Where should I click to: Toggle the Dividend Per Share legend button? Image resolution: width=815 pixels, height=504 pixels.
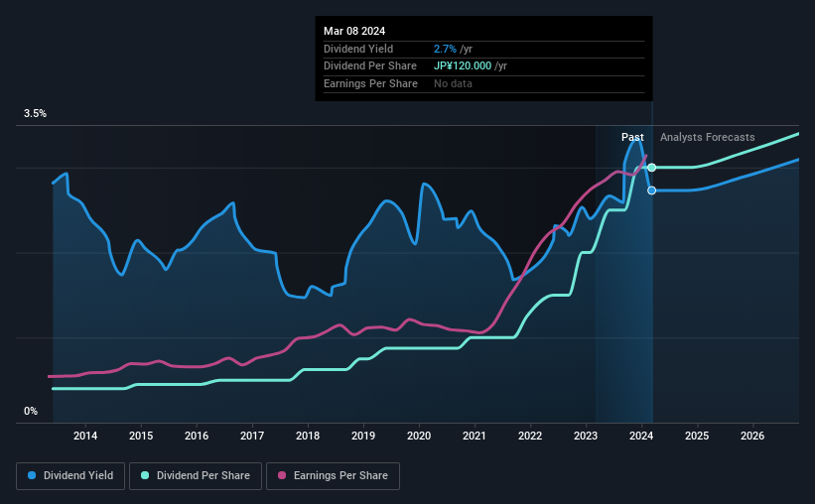tap(196, 476)
